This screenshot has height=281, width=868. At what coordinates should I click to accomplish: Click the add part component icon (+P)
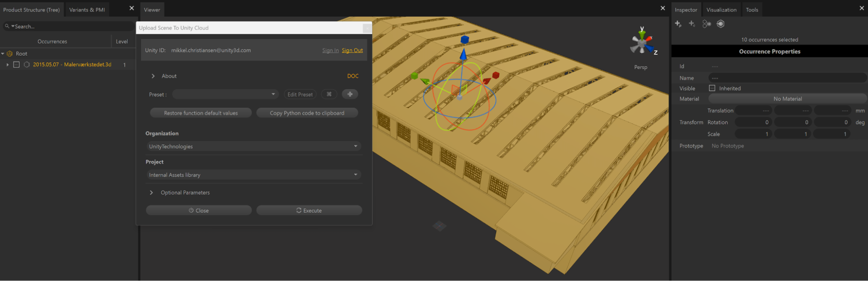pos(678,24)
